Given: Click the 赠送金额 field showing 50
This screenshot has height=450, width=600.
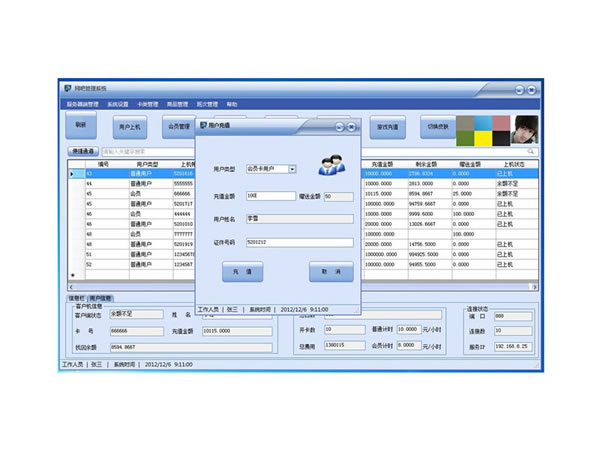Looking at the screenshot, I should (x=339, y=197).
